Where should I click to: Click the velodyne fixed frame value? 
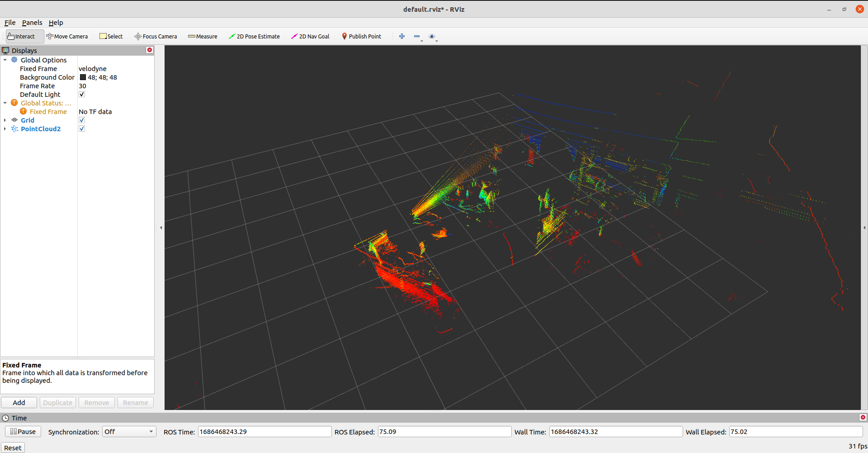point(93,69)
